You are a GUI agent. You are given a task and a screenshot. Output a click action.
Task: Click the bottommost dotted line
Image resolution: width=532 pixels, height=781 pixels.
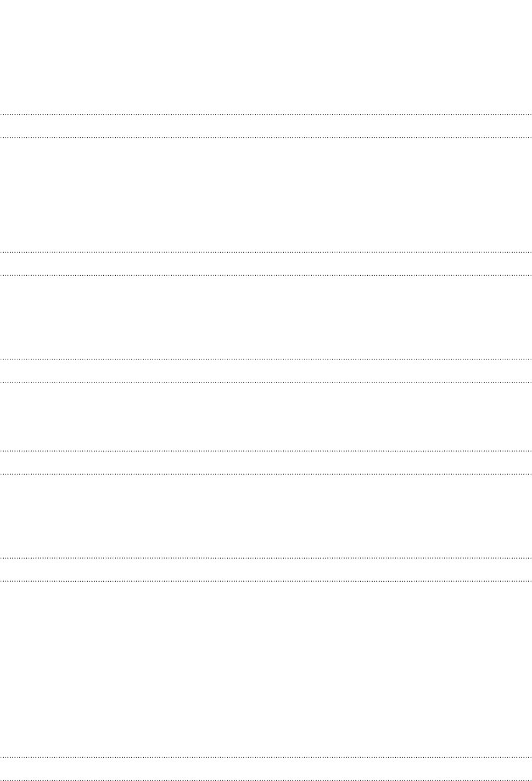pyautogui.click(x=266, y=780)
